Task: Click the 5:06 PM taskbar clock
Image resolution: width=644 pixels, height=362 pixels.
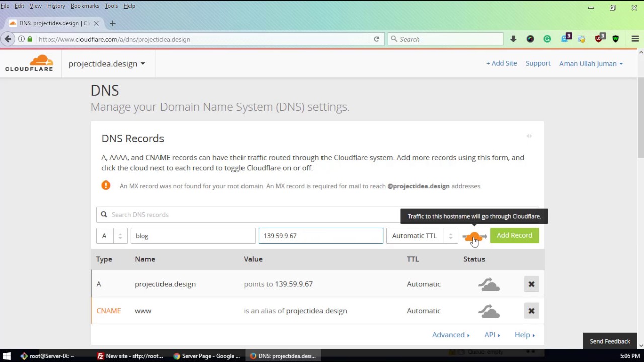Action: pos(630,356)
